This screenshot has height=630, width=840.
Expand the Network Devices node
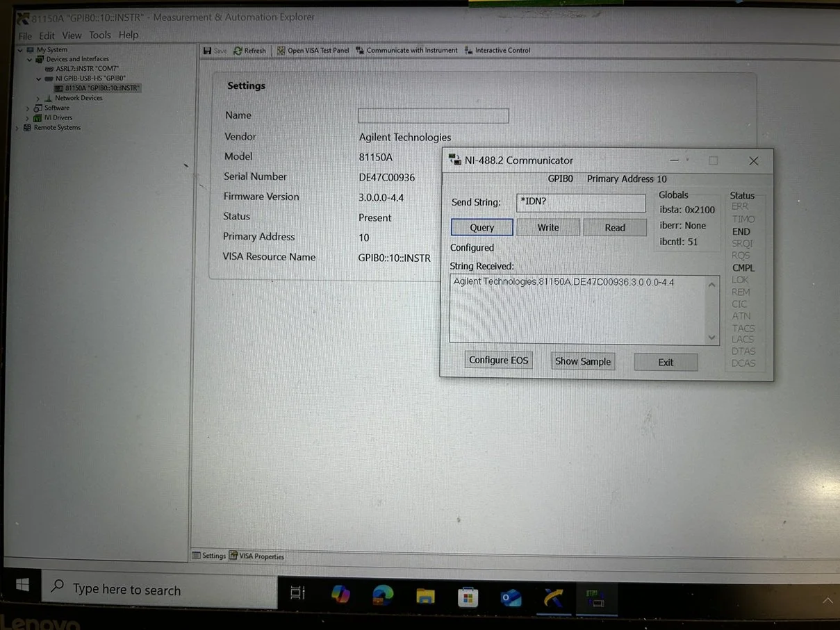(x=38, y=99)
